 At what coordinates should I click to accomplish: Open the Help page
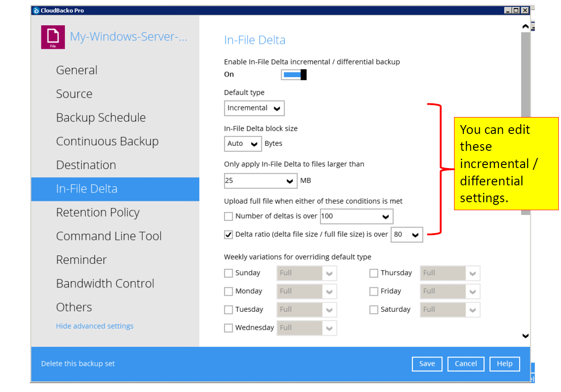tap(505, 364)
